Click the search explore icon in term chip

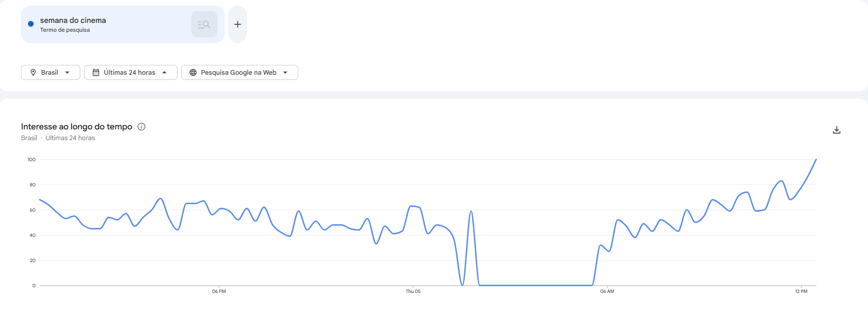(204, 24)
